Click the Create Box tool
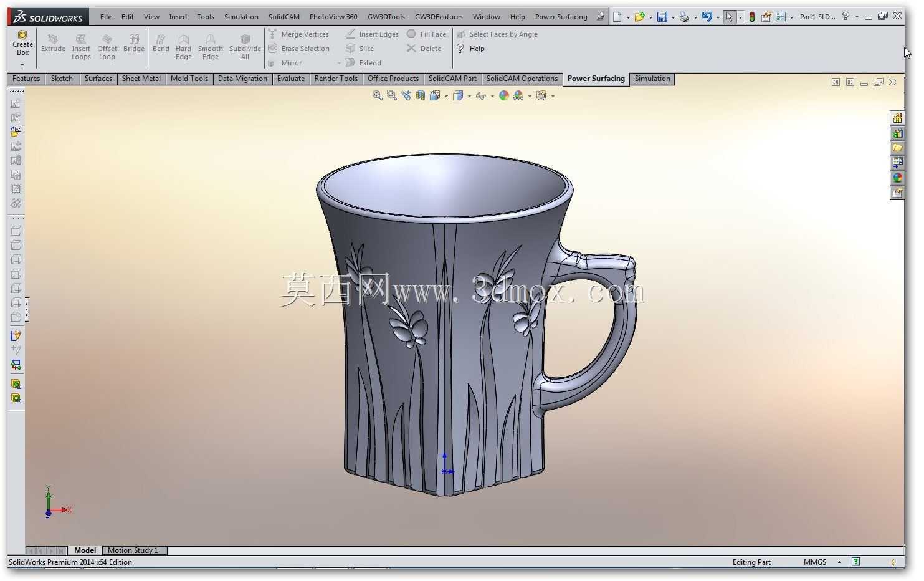Viewport: 924px width, 581px height. [22, 43]
